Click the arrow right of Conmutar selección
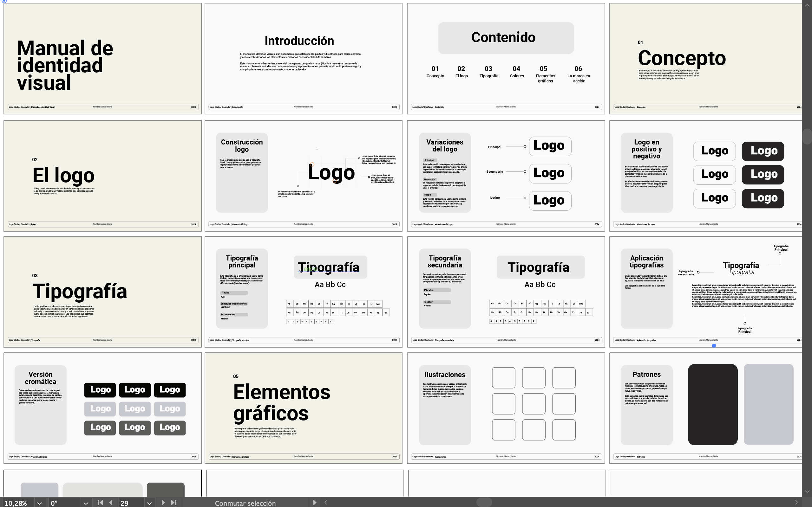 coord(314,503)
